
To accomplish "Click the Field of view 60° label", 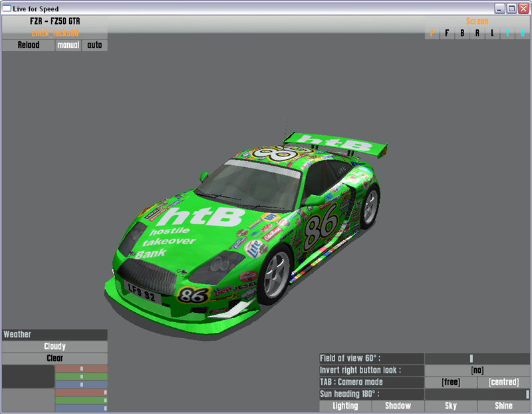I will click(x=372, y=358).
